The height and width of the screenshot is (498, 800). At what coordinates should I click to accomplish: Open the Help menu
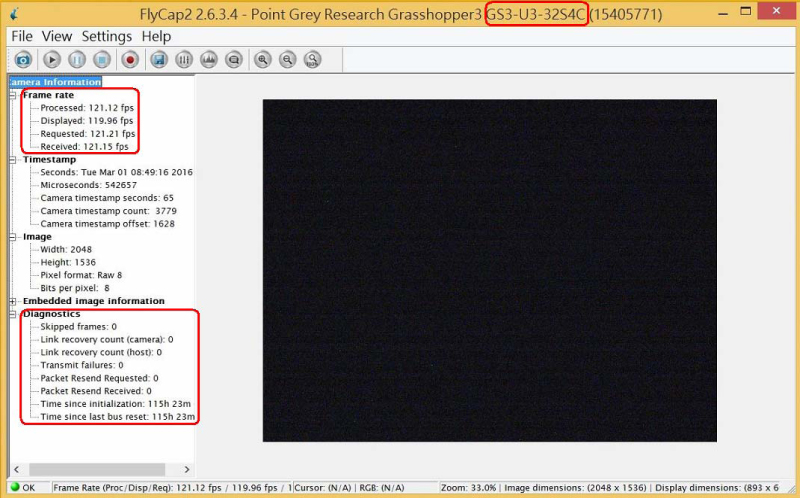156,36
